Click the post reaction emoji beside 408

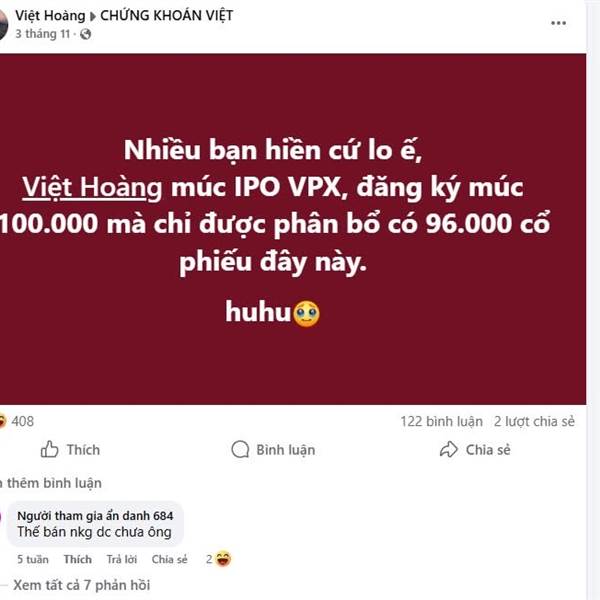tap(2, 421)
